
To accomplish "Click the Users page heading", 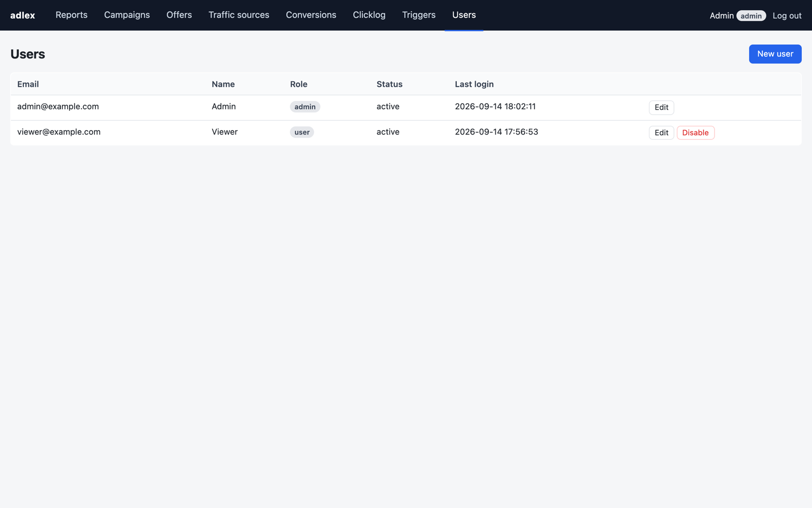I will coord(28,54).
